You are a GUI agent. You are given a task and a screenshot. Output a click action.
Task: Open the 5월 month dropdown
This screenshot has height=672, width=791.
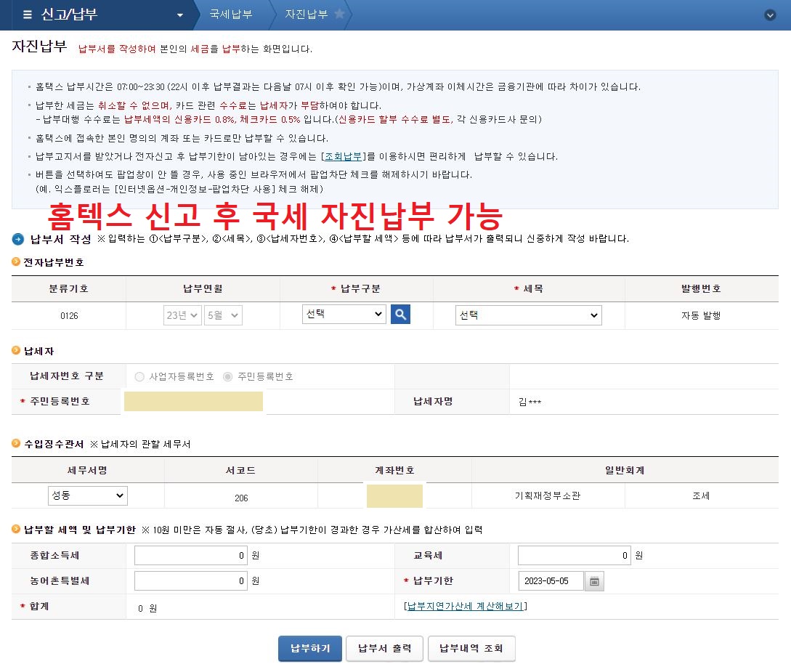point(223,315)
